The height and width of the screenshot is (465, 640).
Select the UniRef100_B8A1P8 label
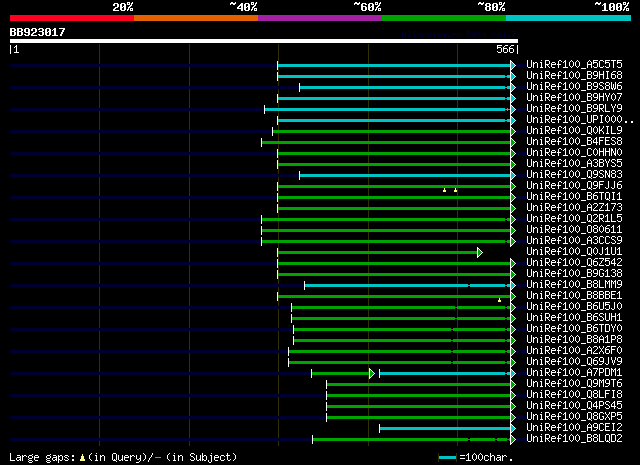(x=574, y=340)
